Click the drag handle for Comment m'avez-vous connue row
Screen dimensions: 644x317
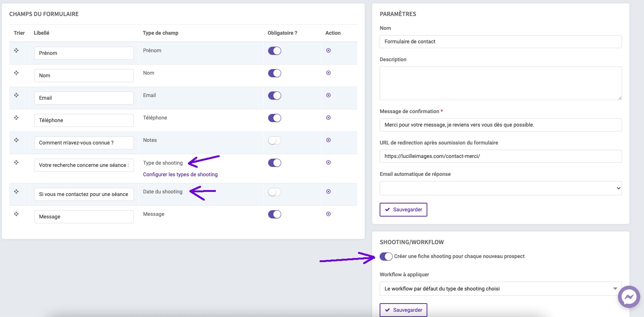(x=16, y=140)
